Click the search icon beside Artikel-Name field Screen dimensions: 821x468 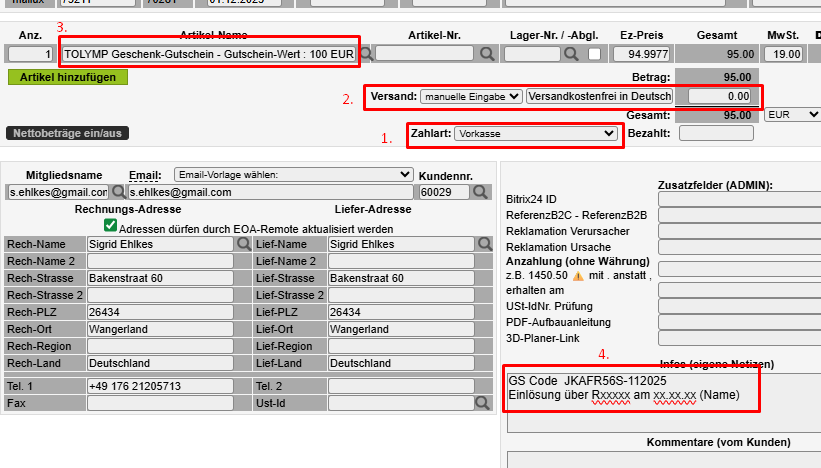tap(367, 53)
